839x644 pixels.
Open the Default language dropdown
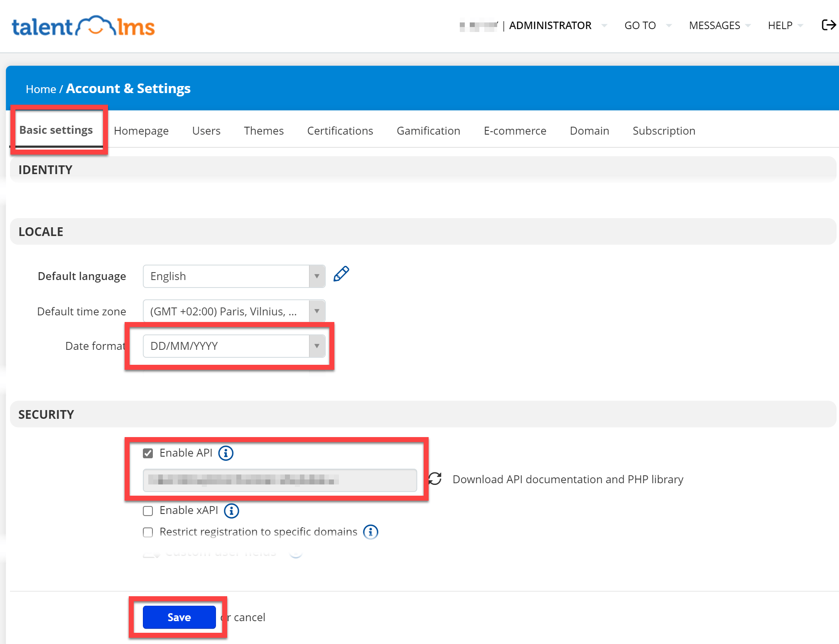234,276
